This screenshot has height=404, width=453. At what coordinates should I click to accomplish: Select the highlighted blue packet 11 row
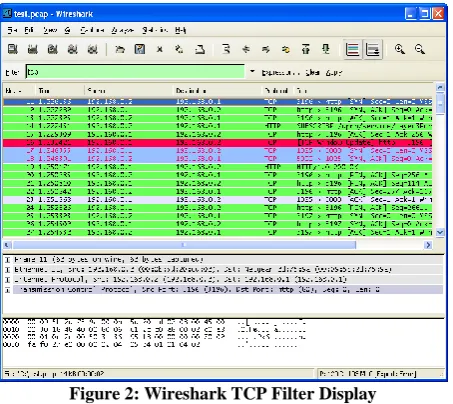[x=218, y=102]
